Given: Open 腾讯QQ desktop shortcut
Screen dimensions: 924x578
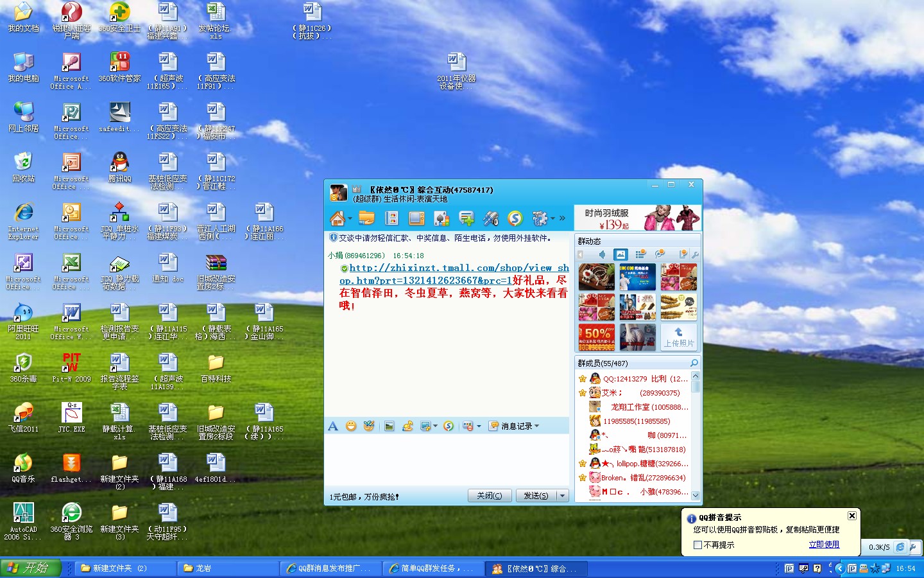Looking at the screenshot, I should pyautogui.click(x=119, y=167).
